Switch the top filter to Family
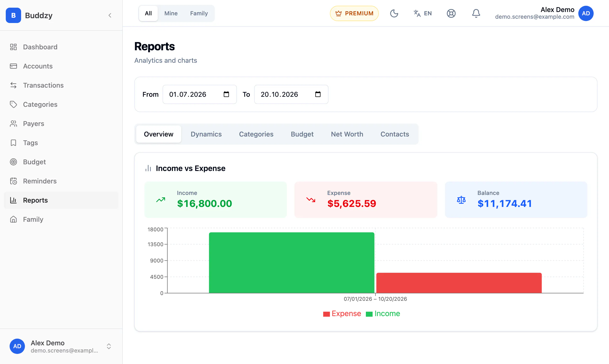Screen dimensions: 609x364 pos(199,13)
